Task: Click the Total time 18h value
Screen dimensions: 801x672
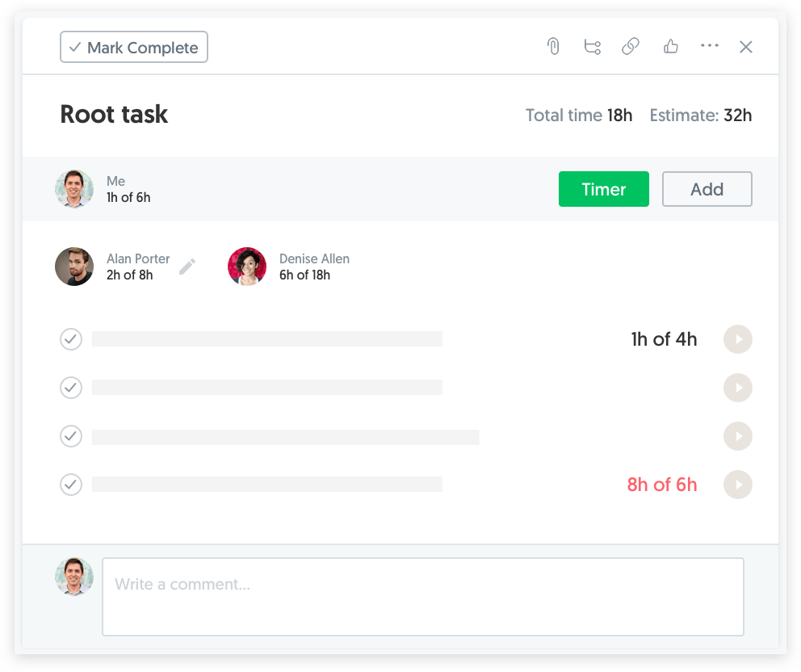Action: pyautogui.click(x=579, y=115)
